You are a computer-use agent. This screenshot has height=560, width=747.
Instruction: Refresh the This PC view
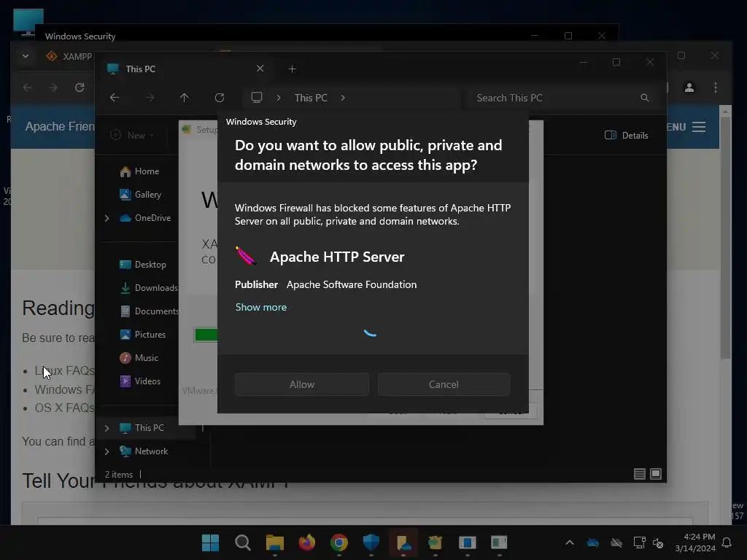[219, 98]
